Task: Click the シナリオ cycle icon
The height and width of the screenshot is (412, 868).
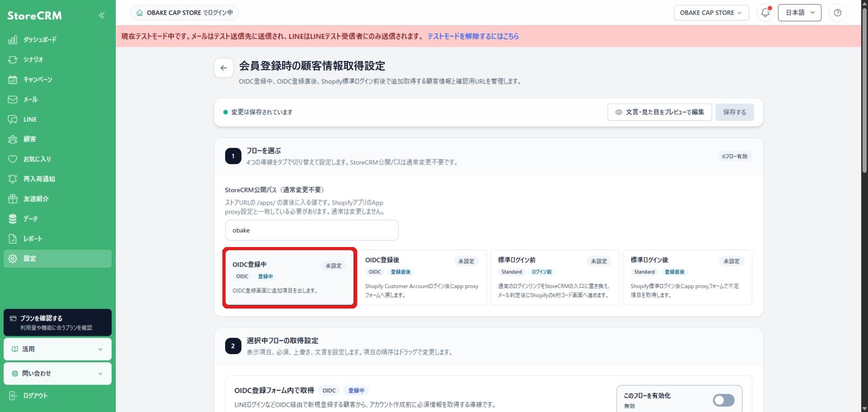Action: [13, 60]
